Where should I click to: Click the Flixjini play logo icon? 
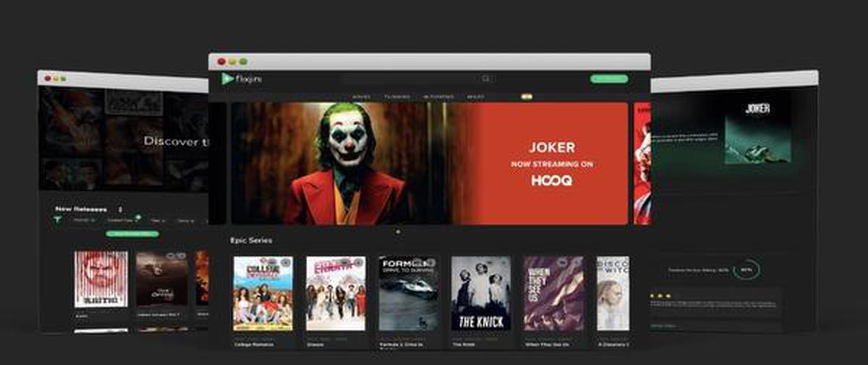(227, 78)
